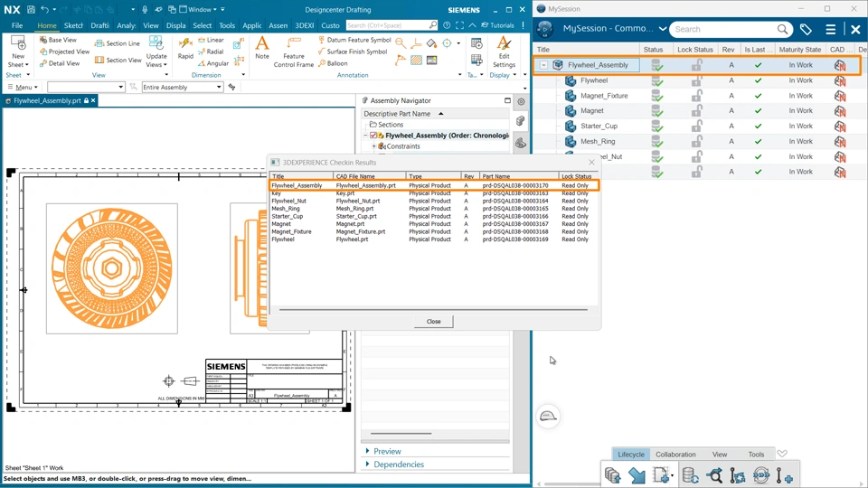This screenshot has height=488, width=868.
Task: Click the Section View tool
Action: coord(118,60)
